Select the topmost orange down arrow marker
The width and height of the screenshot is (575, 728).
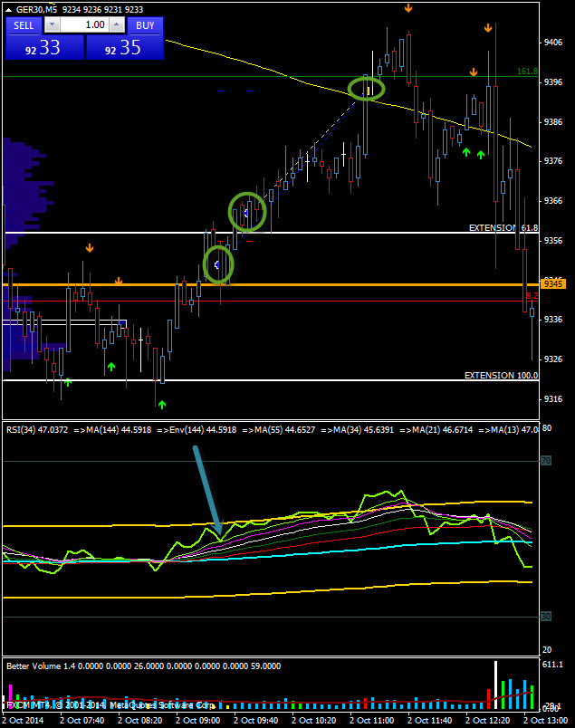tap(408, 8)
